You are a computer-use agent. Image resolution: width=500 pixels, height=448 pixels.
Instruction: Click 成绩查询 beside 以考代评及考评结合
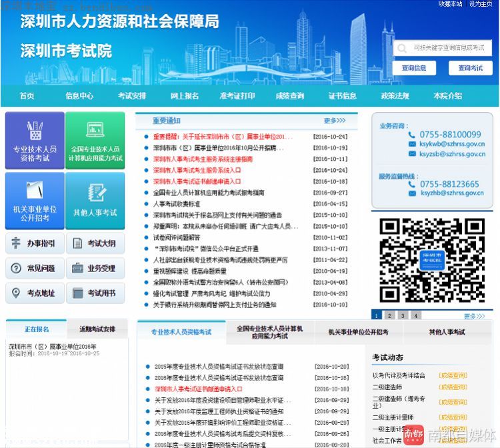(x=453, y=375)
